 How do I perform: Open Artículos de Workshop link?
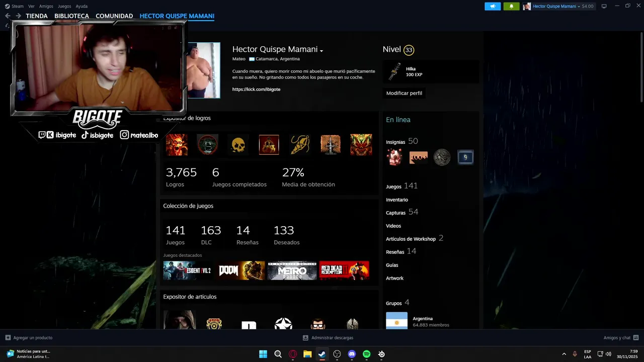click(411, 239)
